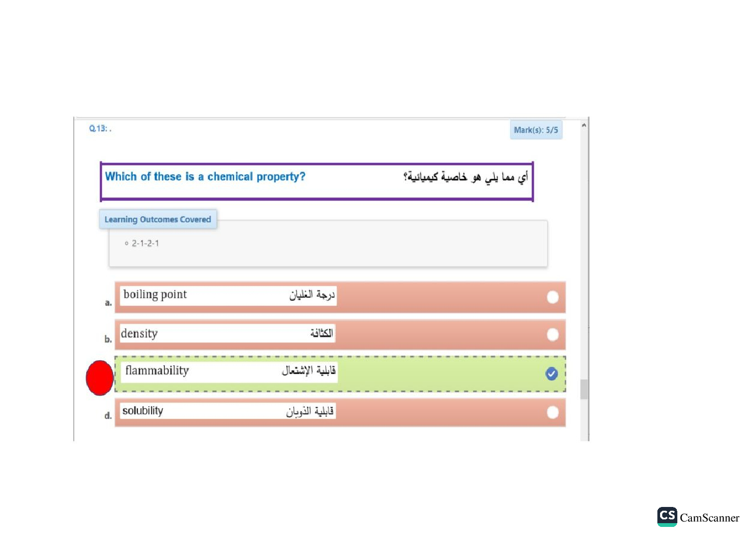Click the English question text about chemical property
756x535 pixels.
pyautogui.click(x=205, y=177)
